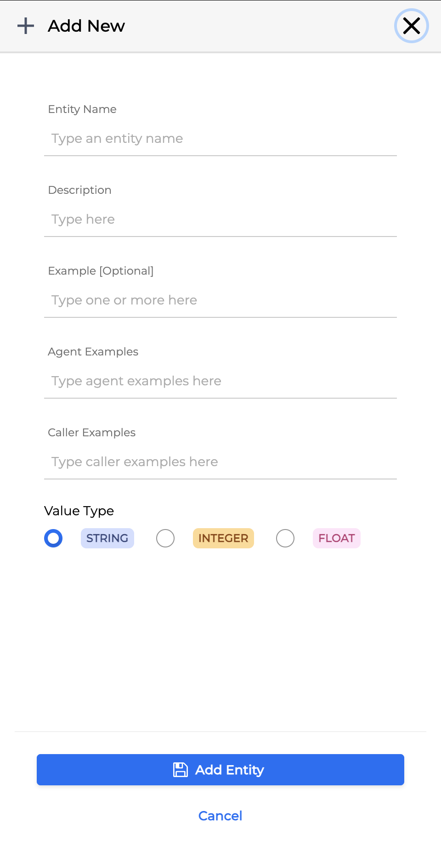
Task: Click the plus icon beside Add New
Action: click(x=26, y=26)
